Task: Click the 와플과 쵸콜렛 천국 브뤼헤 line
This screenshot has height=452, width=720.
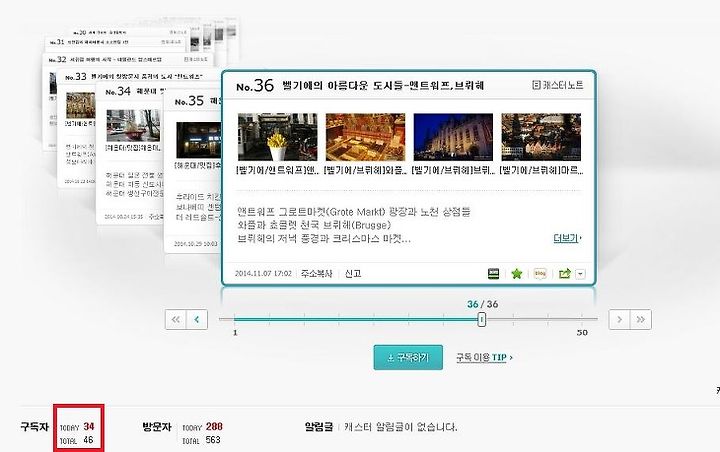Action: point(315,225)
